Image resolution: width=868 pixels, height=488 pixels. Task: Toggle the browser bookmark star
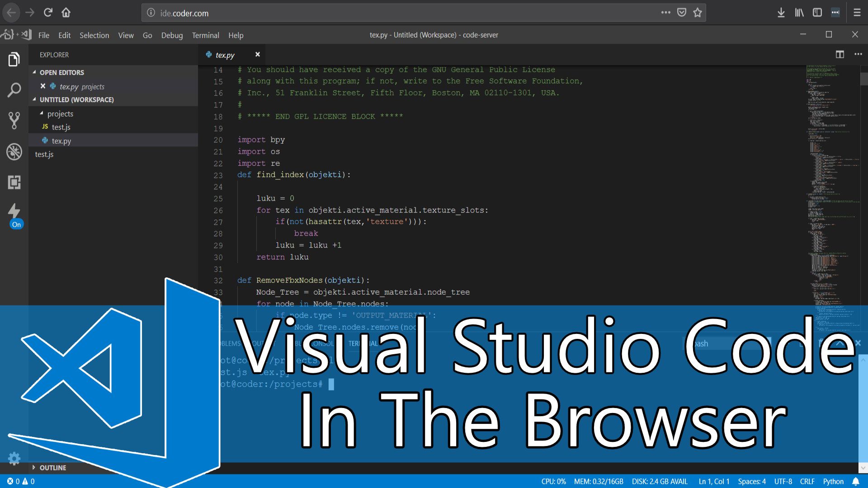point(698,13)
